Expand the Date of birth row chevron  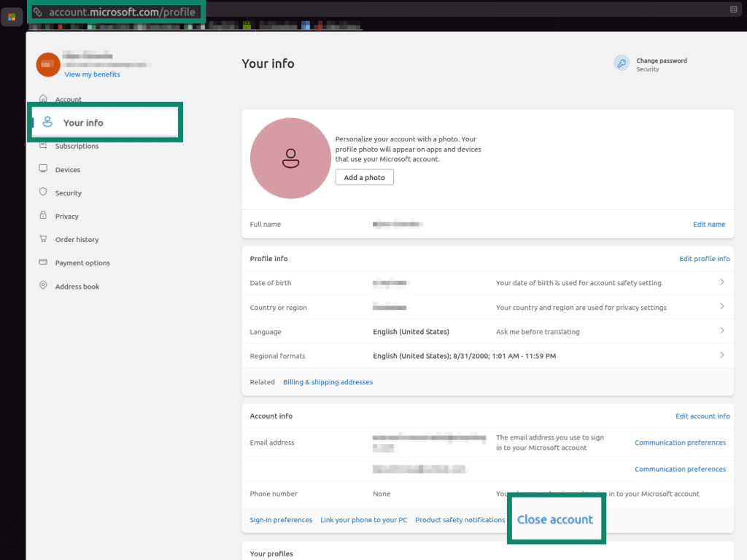(721, 282)
